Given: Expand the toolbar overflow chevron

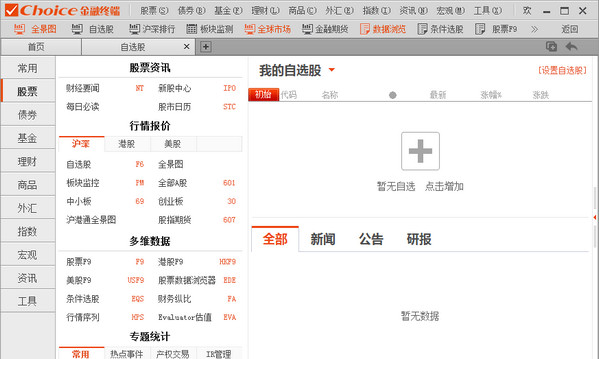Looking at the screenshot, I should 534,29.
